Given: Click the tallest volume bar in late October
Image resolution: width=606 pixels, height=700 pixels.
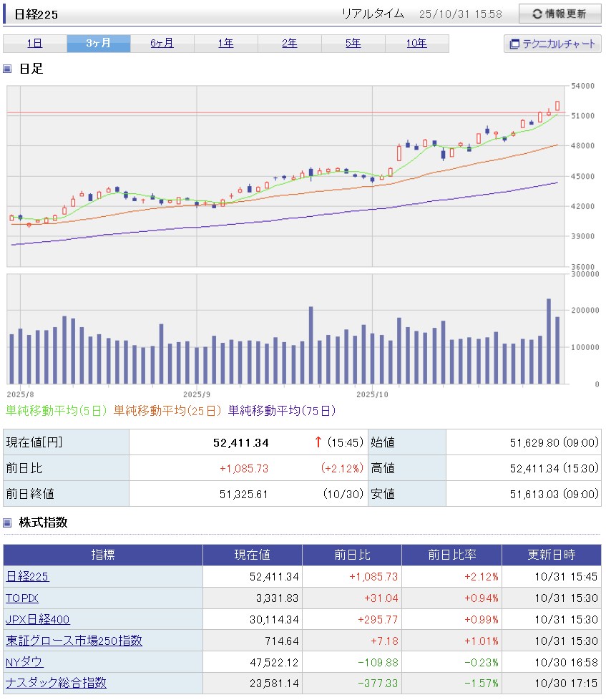Looking at the screenshot, I should tap(549, 341).
